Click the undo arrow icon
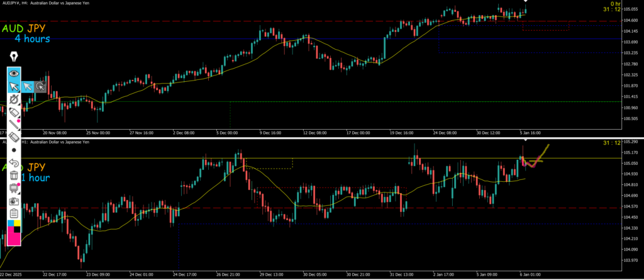This screenshot has width=644, height=280. click(x=14, y=163)
